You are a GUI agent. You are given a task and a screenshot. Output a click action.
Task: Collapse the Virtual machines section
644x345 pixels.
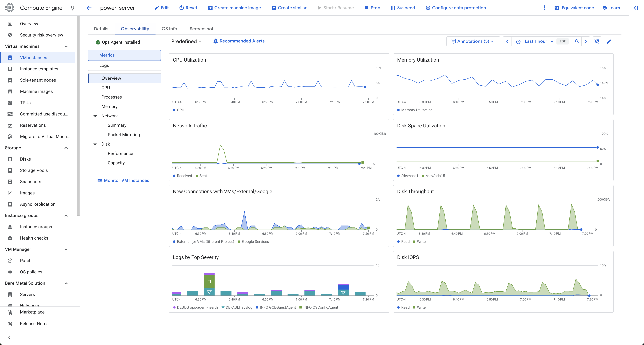point(66,46)
